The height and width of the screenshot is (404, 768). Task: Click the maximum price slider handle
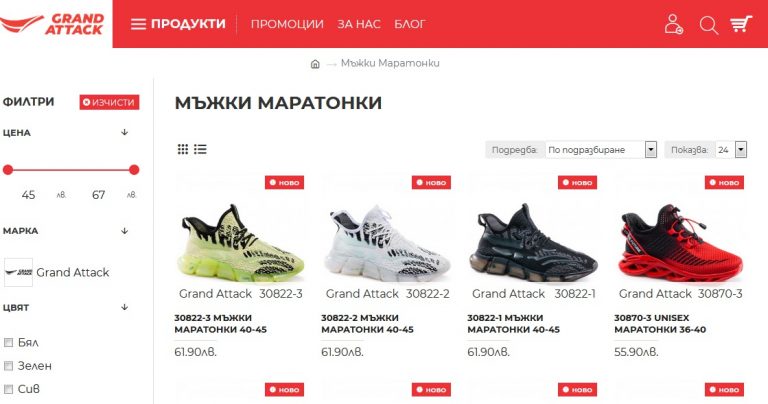134,170
